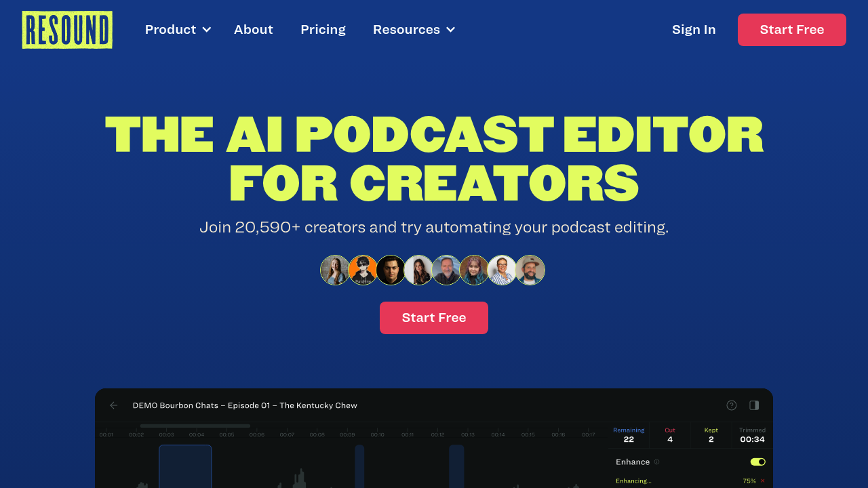The image size is (868, 488).
Task: Click the Remaining 22 counter
Action: pos(629,435)
